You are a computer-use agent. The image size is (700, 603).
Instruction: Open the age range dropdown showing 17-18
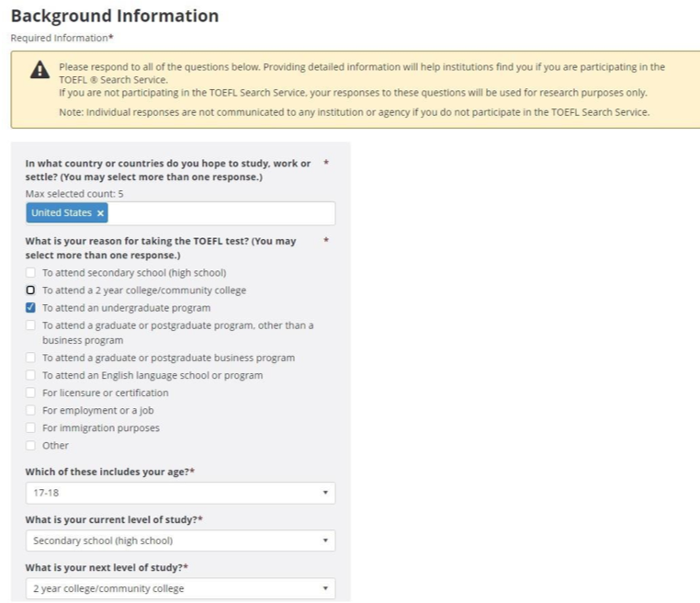(180, 493)
